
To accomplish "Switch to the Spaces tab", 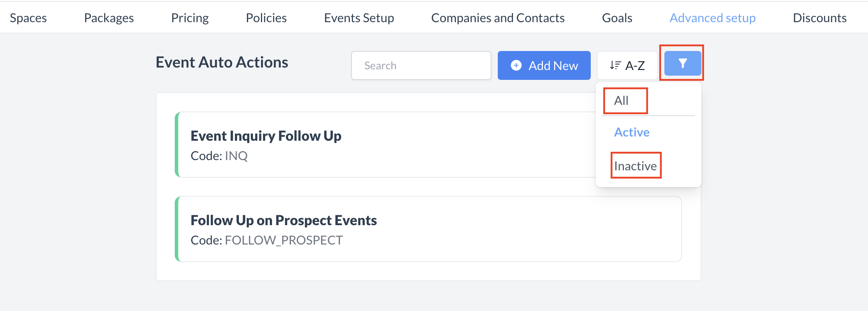I will pyautogui.click(x=28, y=18).
